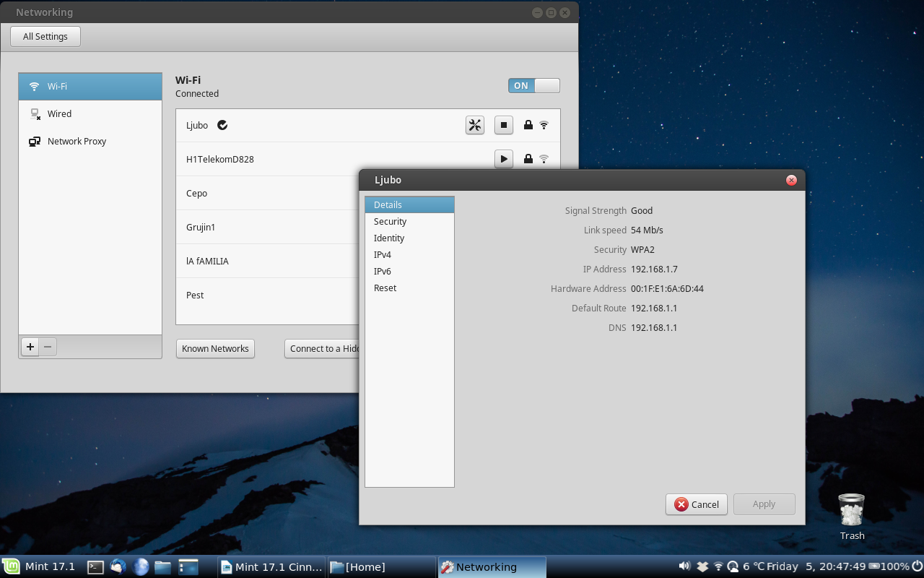
Task: Click the Cancel button in the Ljubo dialog
Action: tap(696, 504)
